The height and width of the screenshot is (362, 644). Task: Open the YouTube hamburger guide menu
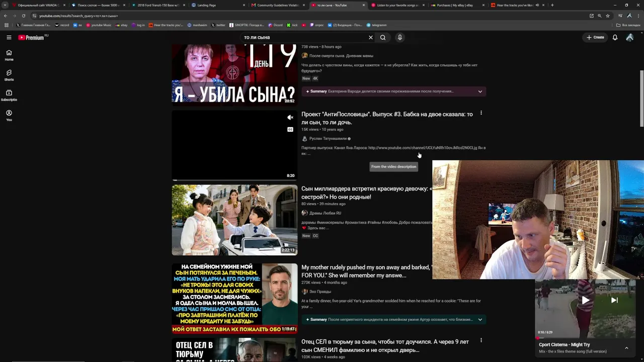pos(9,37)
